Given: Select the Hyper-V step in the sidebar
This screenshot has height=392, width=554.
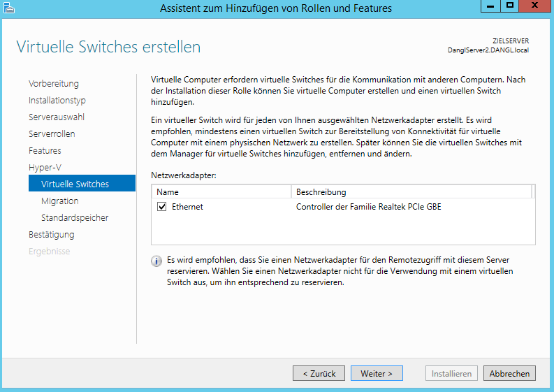Looking at the screenshot, I should tap(45, 167).
